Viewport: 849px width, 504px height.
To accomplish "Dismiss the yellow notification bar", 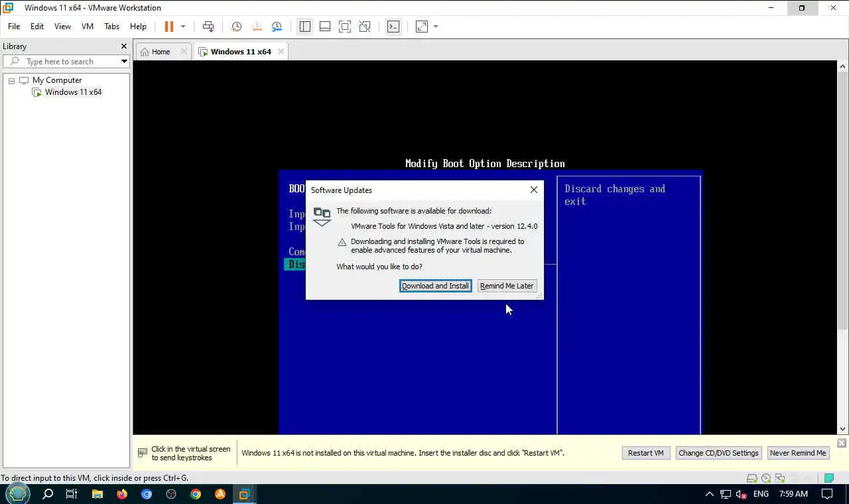I will click(842, 442).
